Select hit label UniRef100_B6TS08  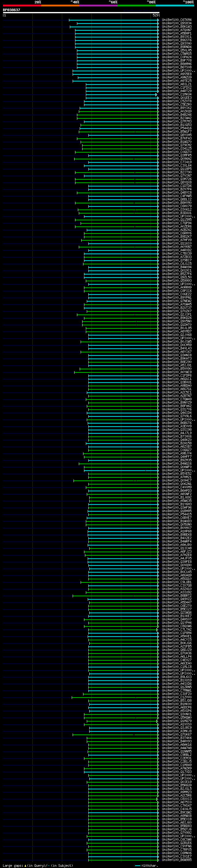177,67
